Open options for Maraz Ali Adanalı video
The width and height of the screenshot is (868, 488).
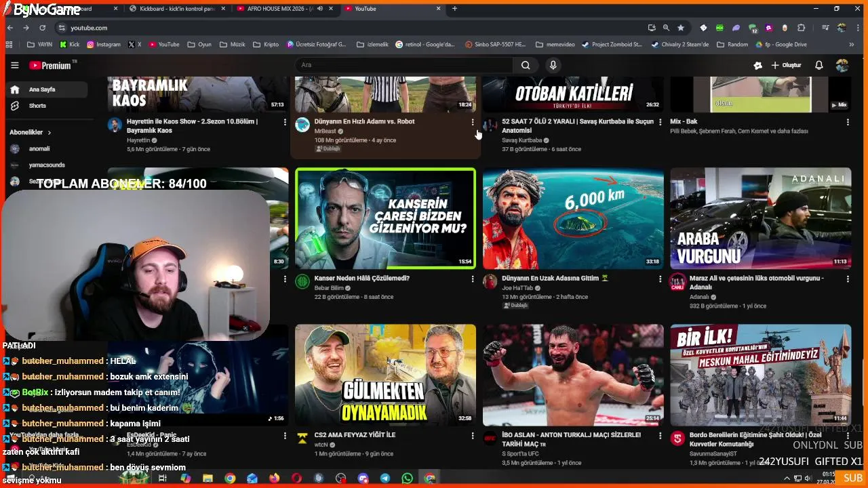(848, 279)
